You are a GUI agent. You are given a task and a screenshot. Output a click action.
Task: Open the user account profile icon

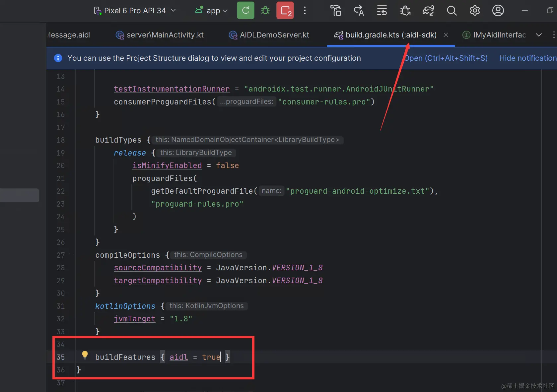pyautogui.click(x=498, y=11)
